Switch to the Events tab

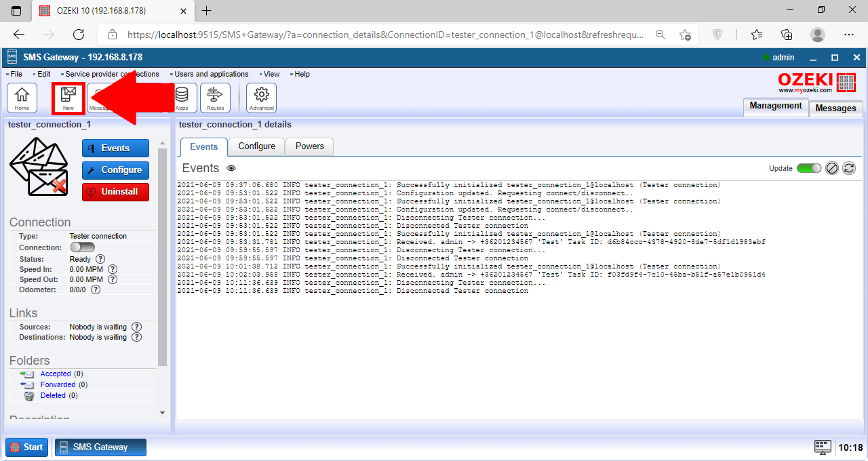204,146
